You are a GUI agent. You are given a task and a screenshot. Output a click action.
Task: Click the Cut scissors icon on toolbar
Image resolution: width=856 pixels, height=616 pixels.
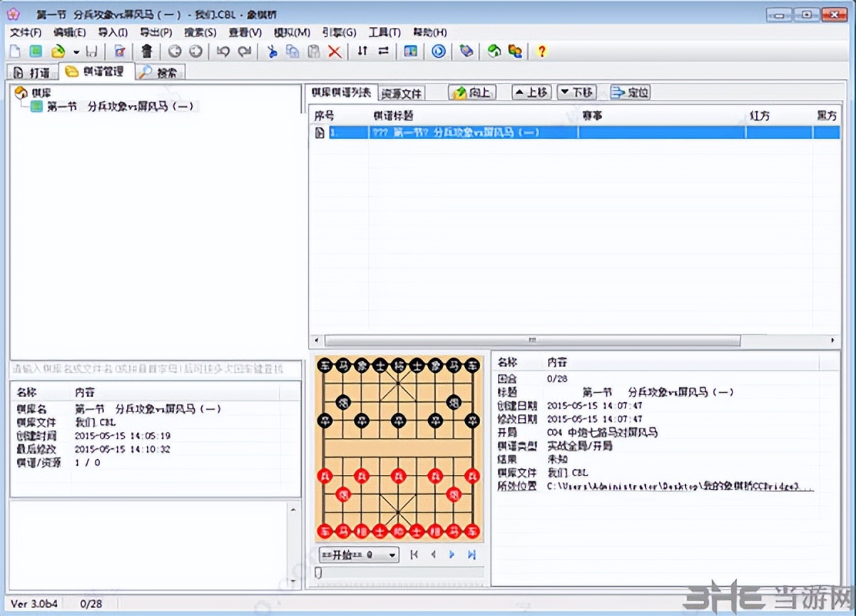pyautogui.click(x=272, y=51)
